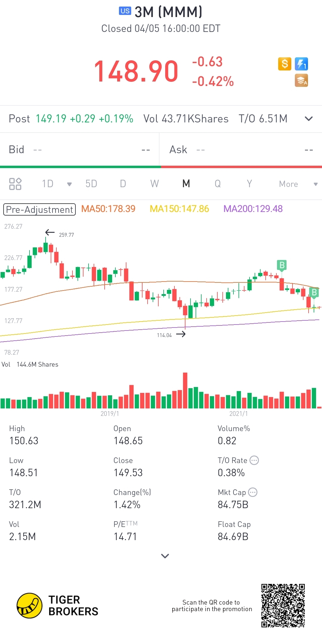Tap the Float Cap value 84.69B
The width and height of the screenshot is (322, 644).
pos(233,537)
